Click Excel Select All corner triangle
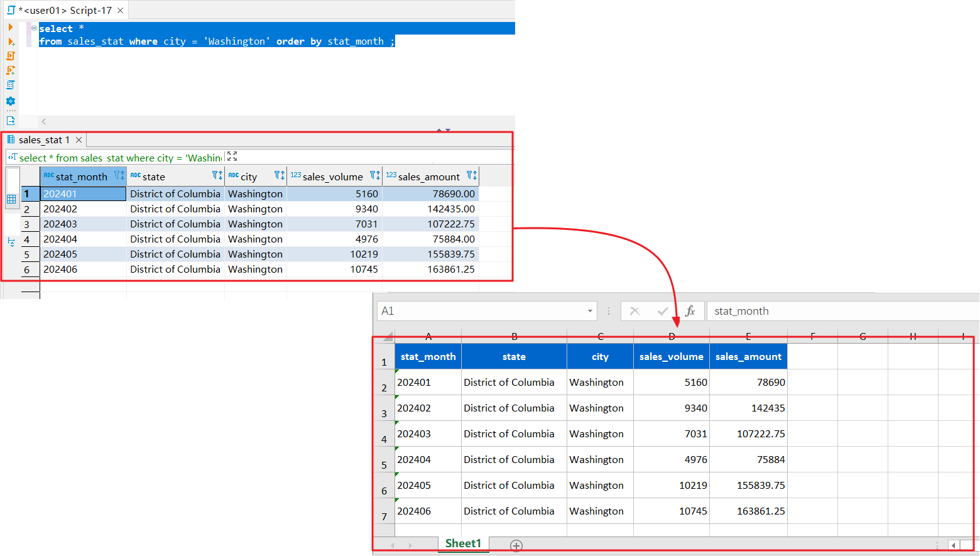Screen dimensions: 980x556 387,337
